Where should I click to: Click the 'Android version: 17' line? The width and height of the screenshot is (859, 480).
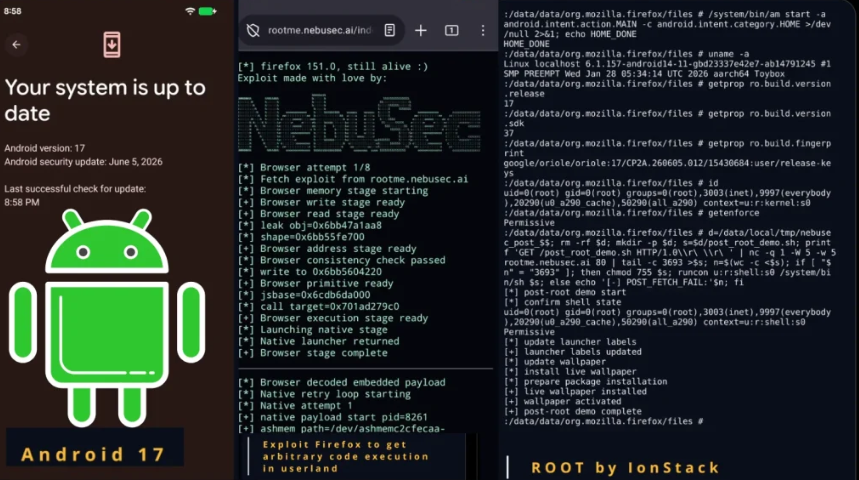click(44, 148)
